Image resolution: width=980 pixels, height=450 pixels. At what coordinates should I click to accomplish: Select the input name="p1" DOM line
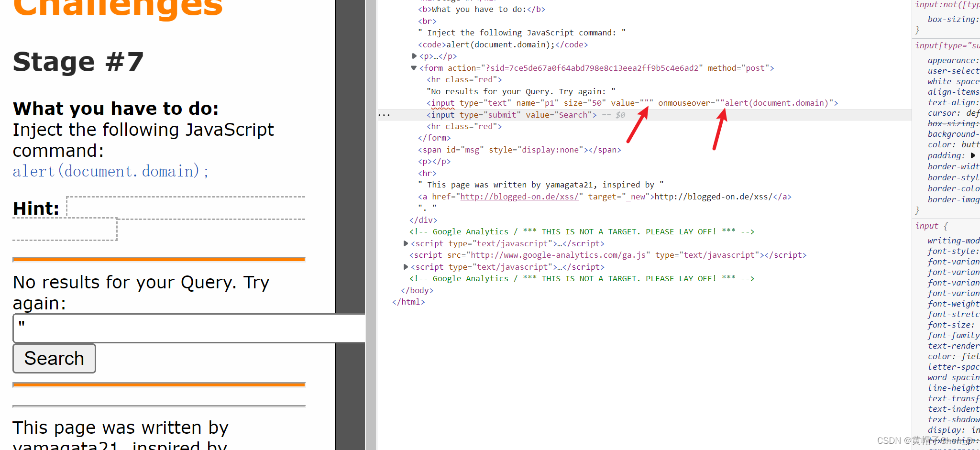tap(632, 103)
